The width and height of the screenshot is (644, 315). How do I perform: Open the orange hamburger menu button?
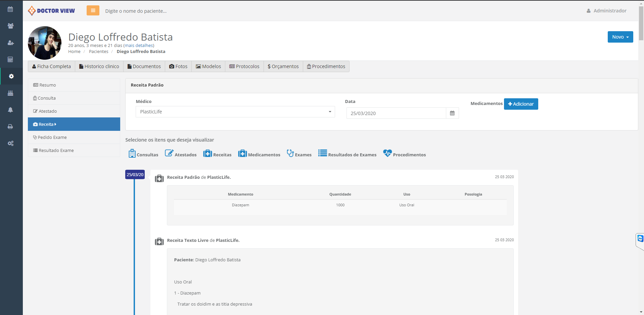tap(93, 11)
